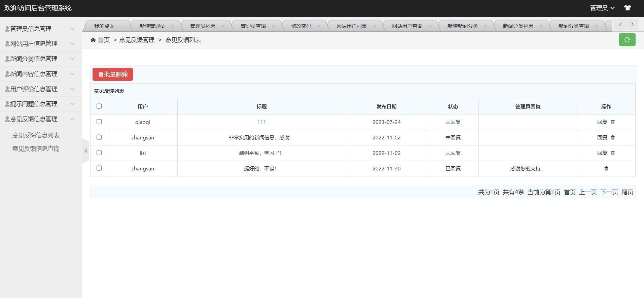Click the home icon in breadcrumb
The width and height of the screenshot is (644, 298).
[x=93, y=40]
